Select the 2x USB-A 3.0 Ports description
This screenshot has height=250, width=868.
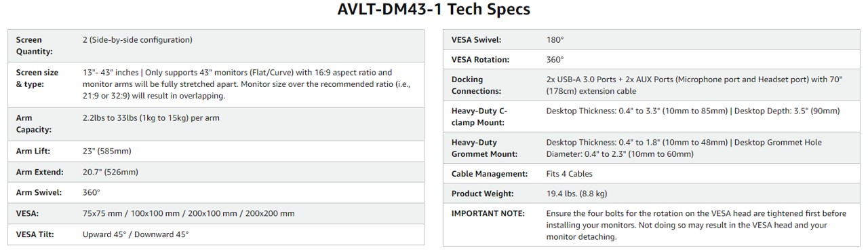[x=694, y=85]
